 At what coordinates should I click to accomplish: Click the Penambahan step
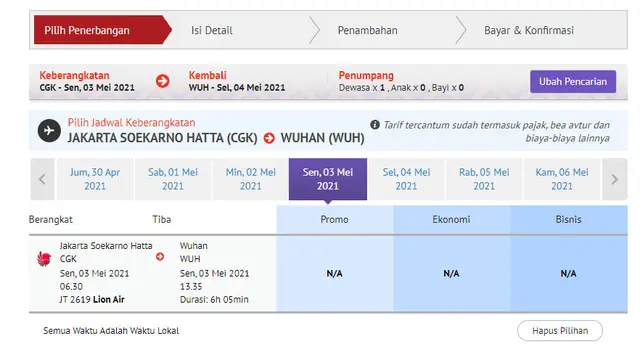pos(367,30)
